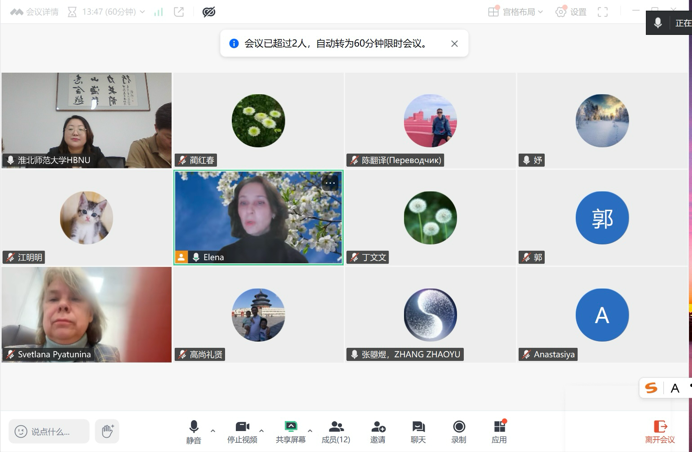Open the 应用 apps icon
The height and width of the screenshot is (452, 692).
pyautogui.click(x=500, y=432)
